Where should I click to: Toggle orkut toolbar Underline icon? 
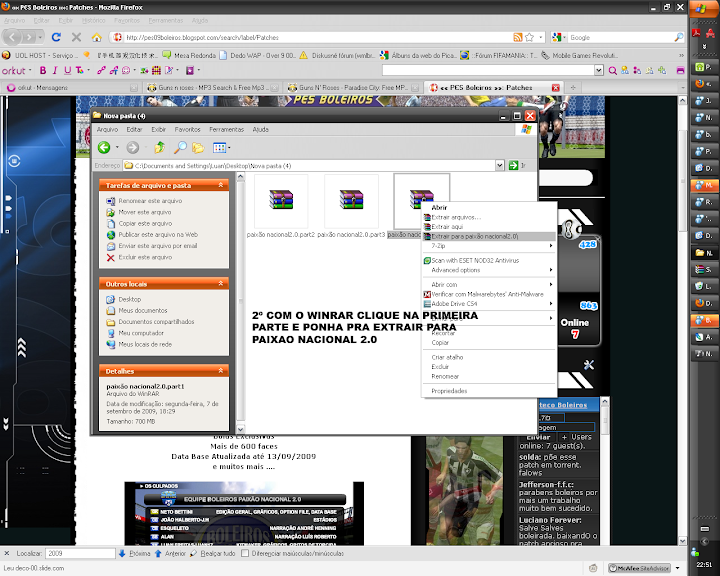pos(68,70)
